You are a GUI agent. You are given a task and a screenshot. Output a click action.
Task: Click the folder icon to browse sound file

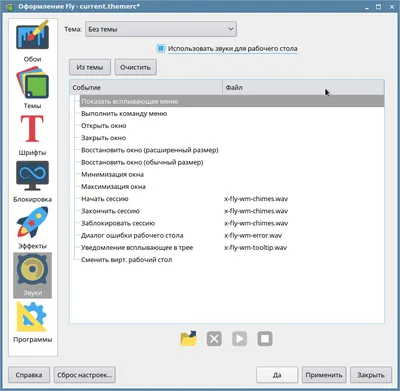click(x=188, y=339)
